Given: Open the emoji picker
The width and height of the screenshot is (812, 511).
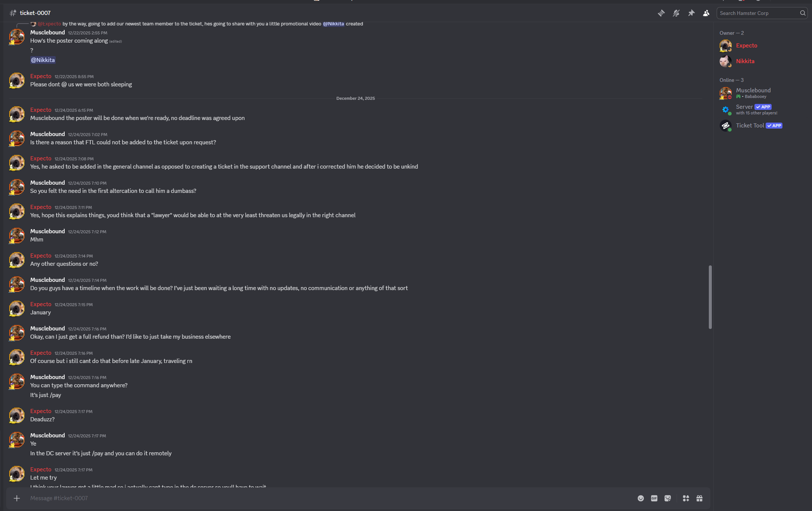Looking at the screenshot, I should click(x=641, y=498).
